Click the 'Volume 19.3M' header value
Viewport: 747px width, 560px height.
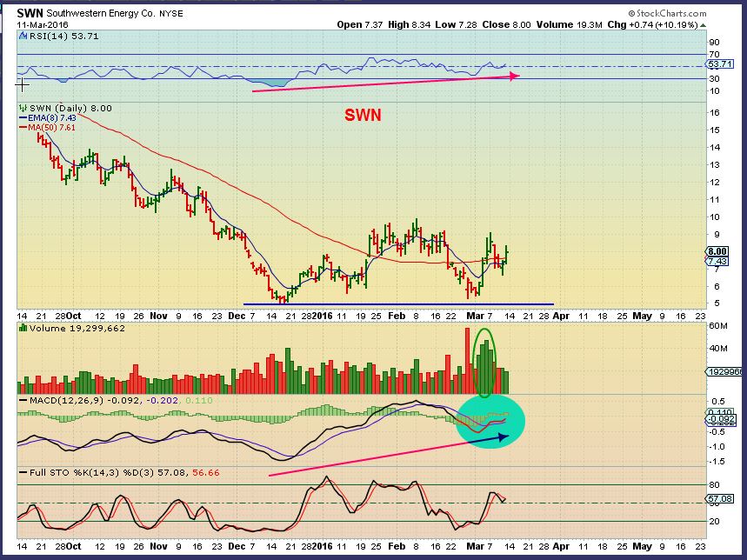point(570,24)
